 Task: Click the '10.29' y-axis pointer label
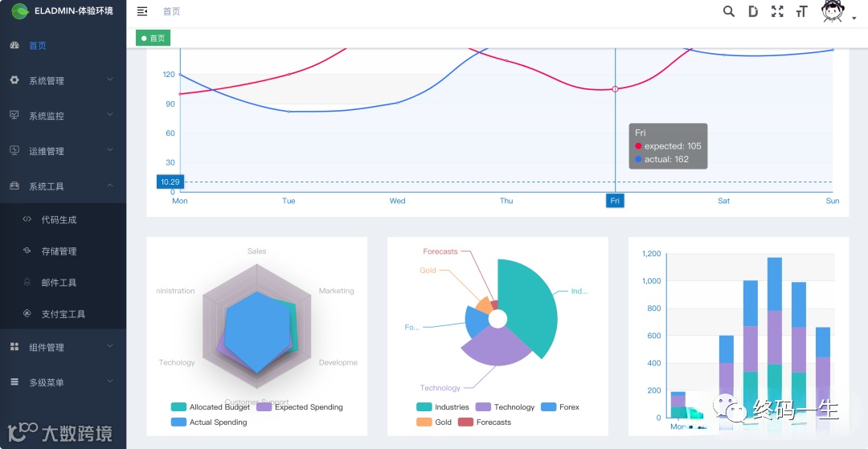[170, 182]
